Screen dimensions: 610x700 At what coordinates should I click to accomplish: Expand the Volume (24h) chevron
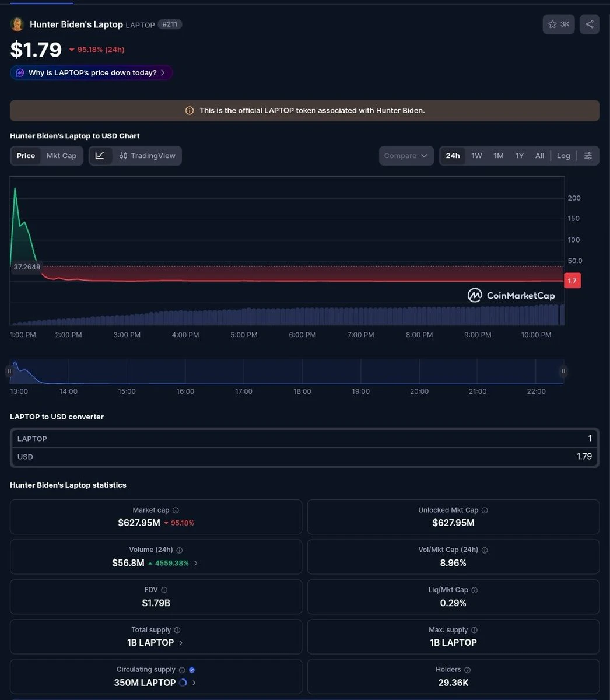pyautogui.click(x=196, y=563)
